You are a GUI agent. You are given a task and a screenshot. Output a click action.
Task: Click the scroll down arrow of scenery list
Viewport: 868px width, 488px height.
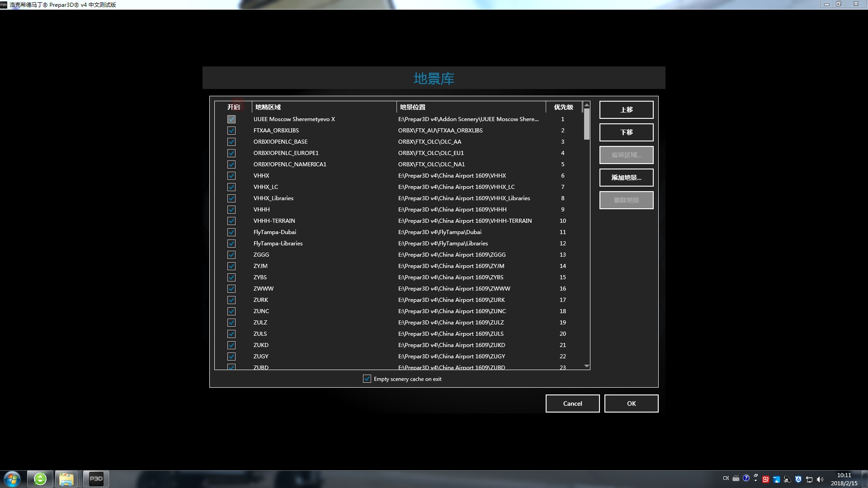point(587,366)
